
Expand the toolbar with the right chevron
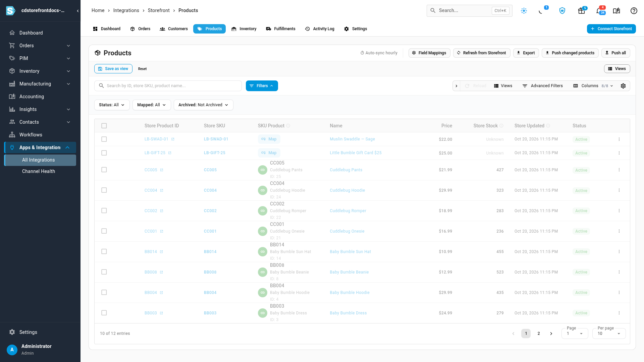(457, 86)
